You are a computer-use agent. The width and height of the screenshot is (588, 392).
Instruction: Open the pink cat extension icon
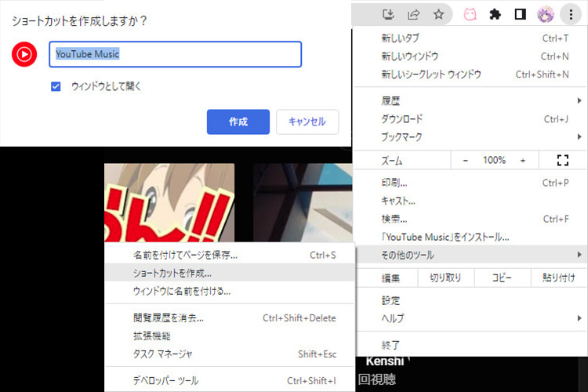[470, 14]
